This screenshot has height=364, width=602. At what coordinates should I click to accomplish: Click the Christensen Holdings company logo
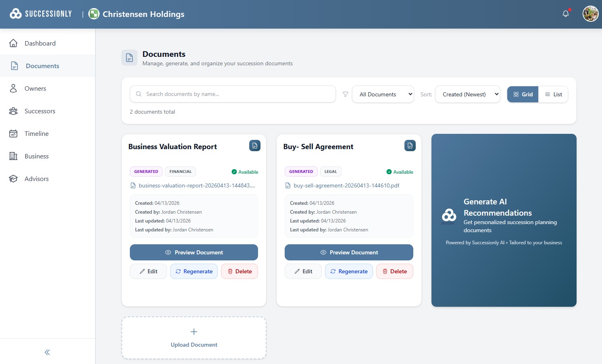coord(94,14)
